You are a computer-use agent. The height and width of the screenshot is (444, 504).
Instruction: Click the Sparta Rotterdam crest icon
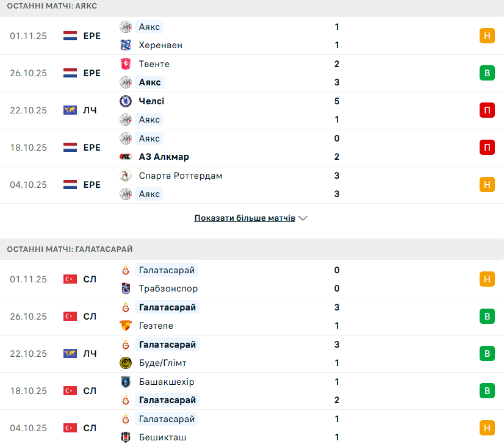[x=126, y=176]
